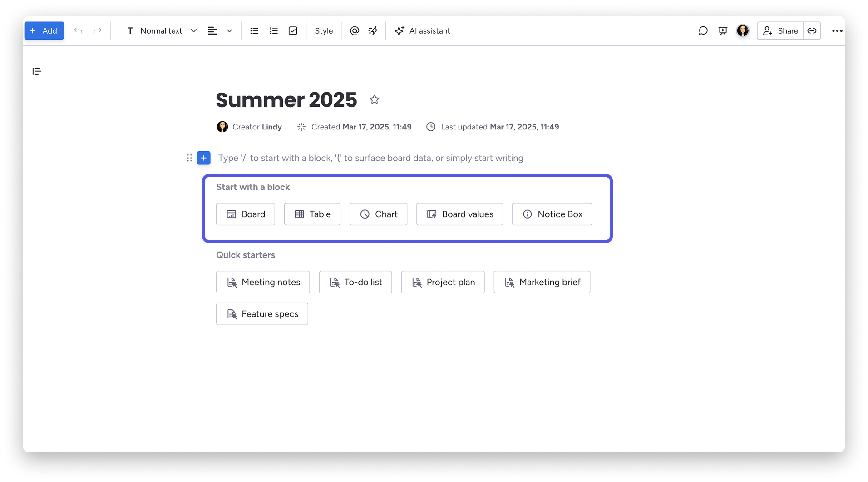Start with Marketing brief template
Screen dimensions: 868x482
(x=542, y=282)
